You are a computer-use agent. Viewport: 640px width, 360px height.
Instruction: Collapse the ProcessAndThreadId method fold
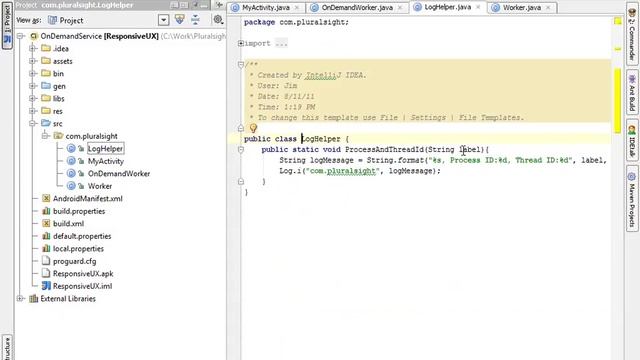(x=241, y=149)
